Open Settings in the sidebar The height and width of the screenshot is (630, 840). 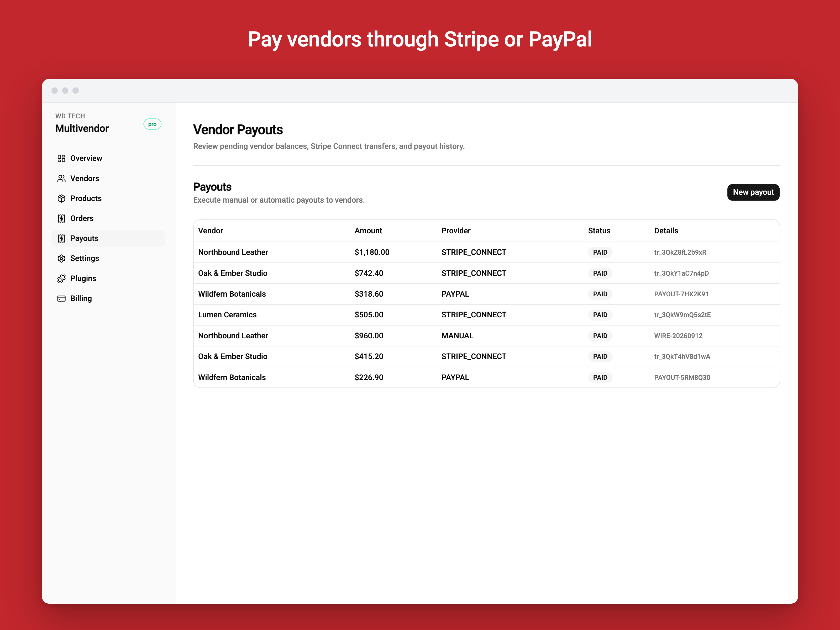point(108,259)
